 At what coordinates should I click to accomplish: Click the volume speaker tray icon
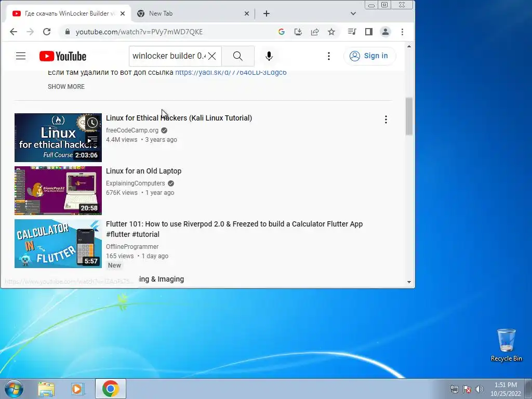(480, 389)
